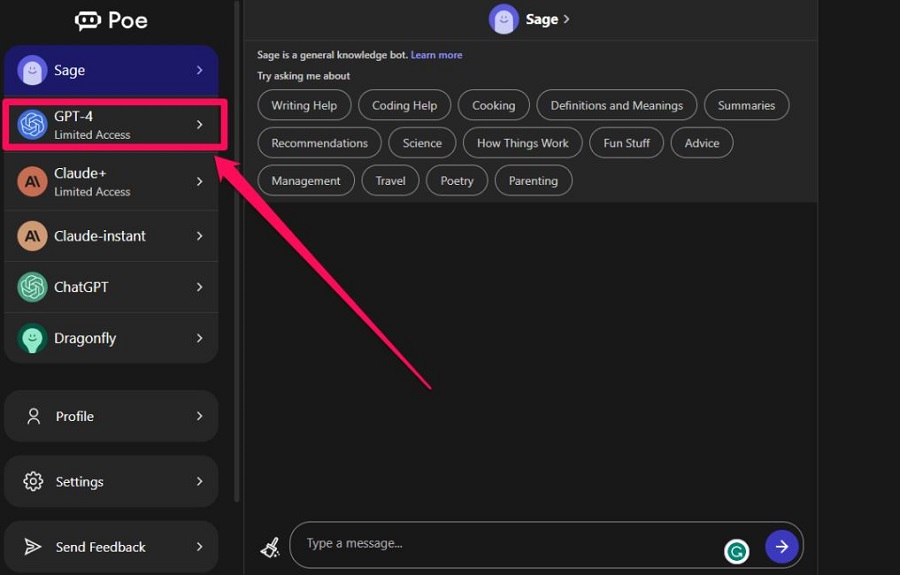Choose the Fun Stuff suggestion

pos(627,143)
